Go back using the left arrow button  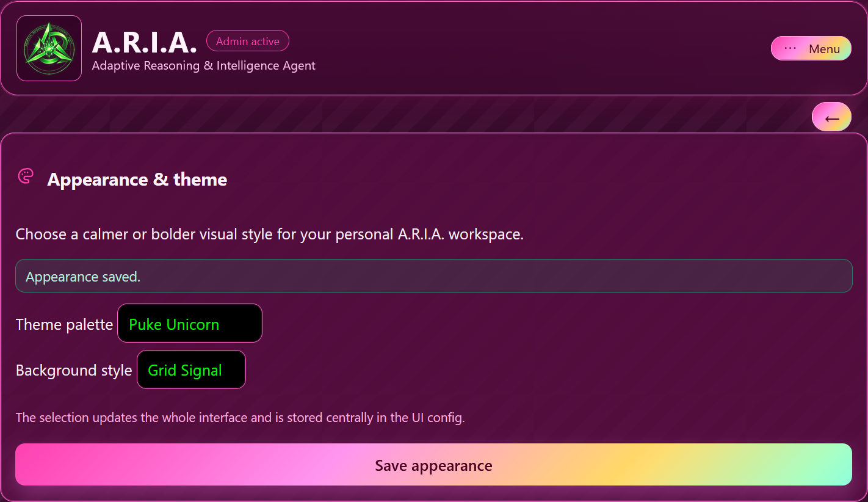[x=831, y=117]
